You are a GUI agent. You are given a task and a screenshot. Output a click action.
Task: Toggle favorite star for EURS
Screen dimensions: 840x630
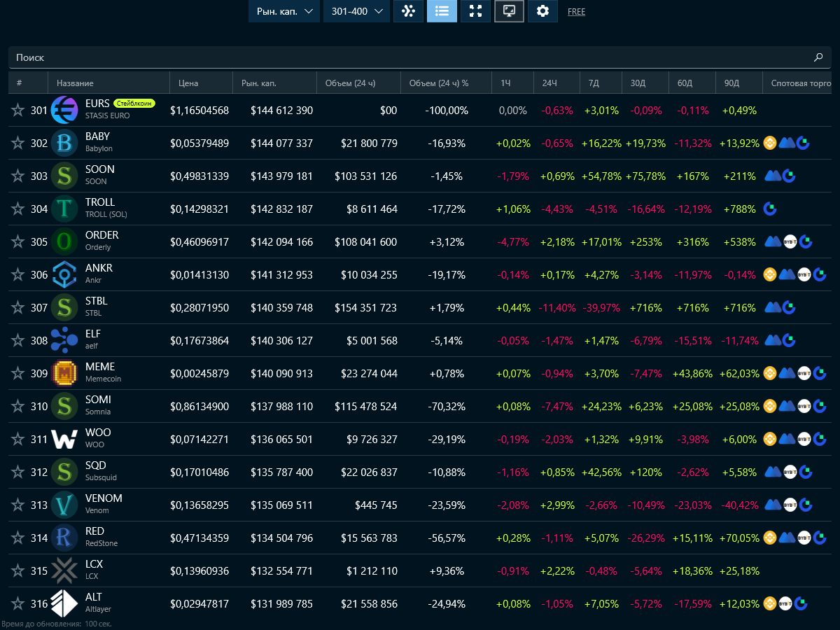[x=17, y=111]
